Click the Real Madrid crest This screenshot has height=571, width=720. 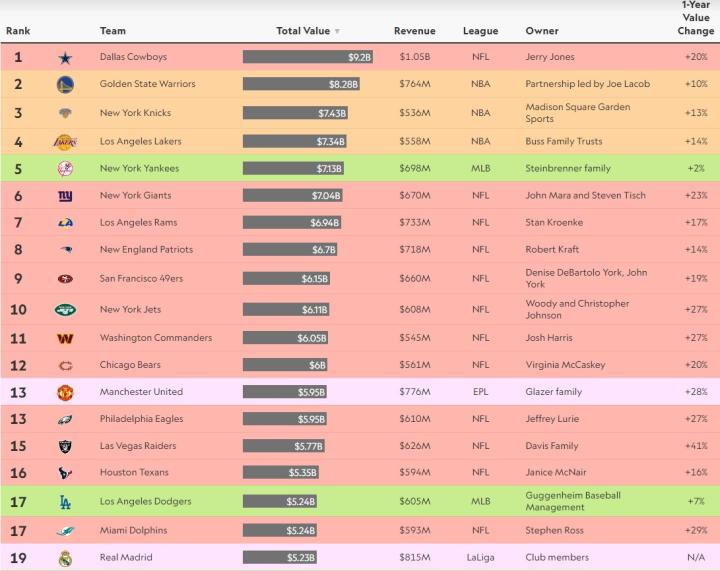(65, 558)
